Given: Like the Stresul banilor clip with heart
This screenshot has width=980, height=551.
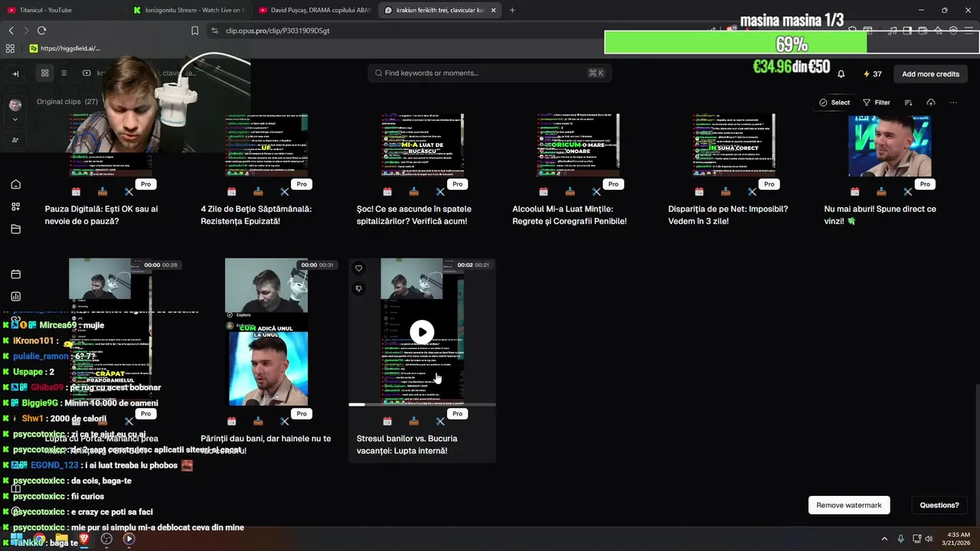Looking at the screenshot, I should click(358, 268).
